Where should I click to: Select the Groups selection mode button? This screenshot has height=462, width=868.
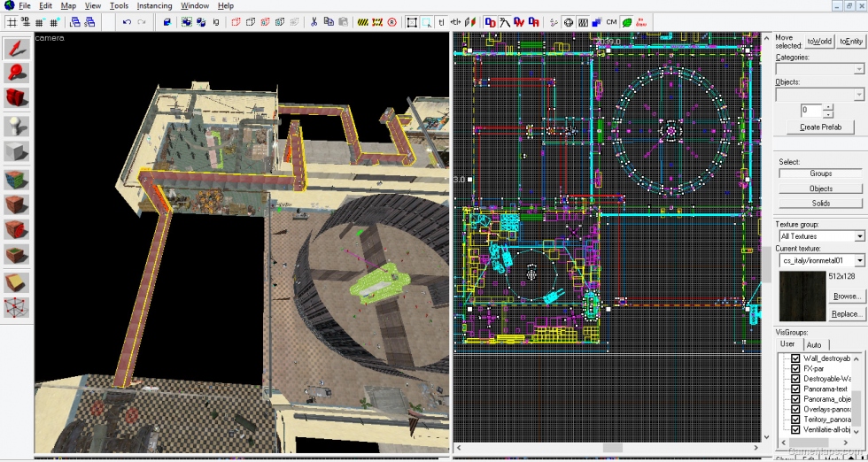coord(820,173)
